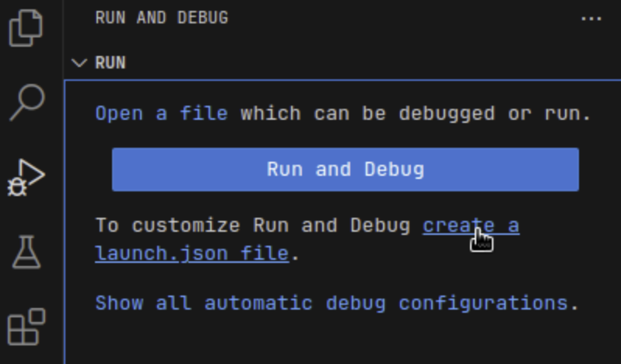
Task: Show all automatic debug configurations
Action: (332, 303)
